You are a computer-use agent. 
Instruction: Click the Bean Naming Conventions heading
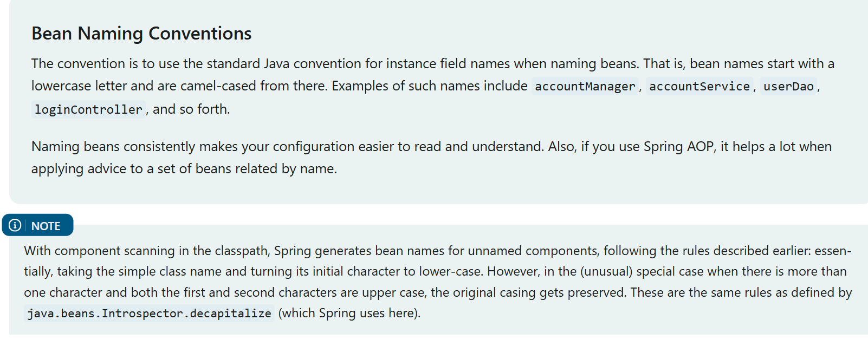(x=141, y=34)
